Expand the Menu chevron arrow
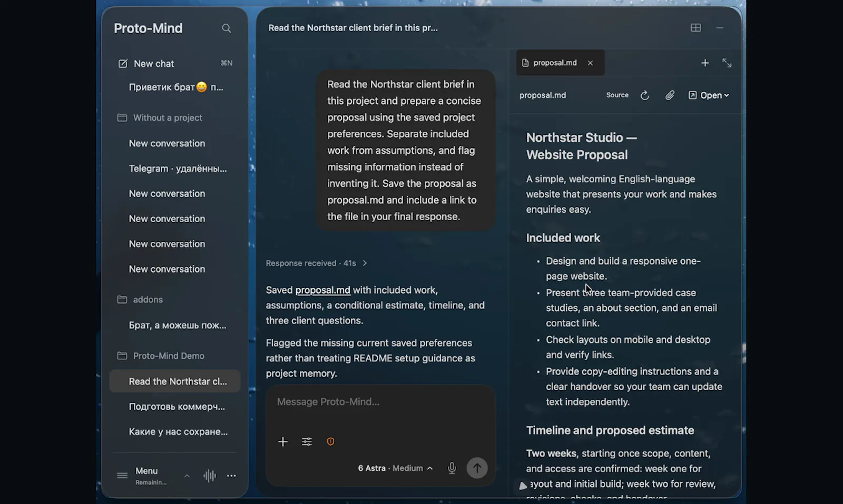The height and width of the screenshot is (504, 843). [187, 476]
